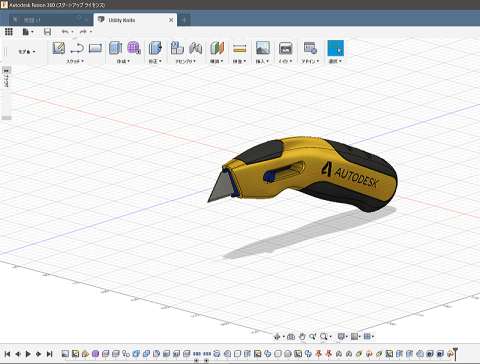Viewport: 480px width, 364px height.
Task: Play the design timeline
Action: click(x=28, y=354)
